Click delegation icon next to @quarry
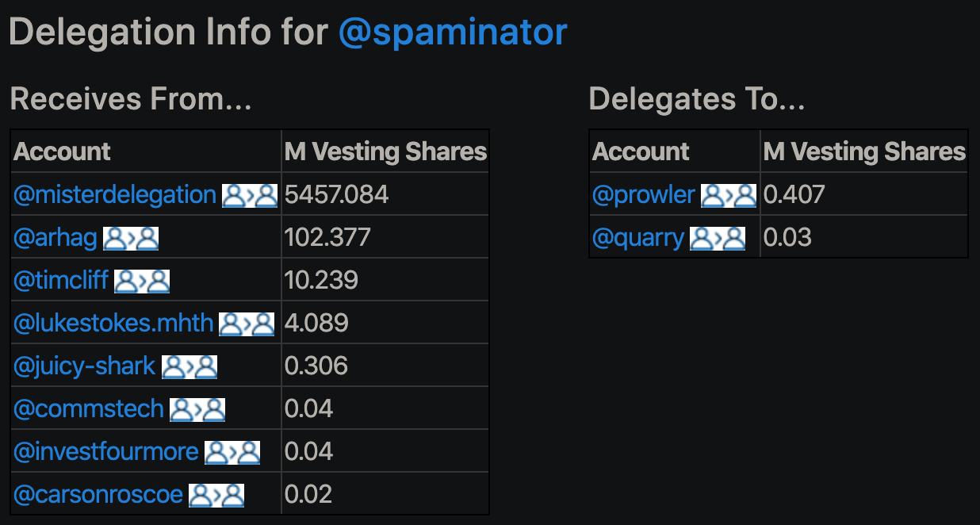The width and height of the screenshot is (980, 525). click(x=718, y=238)
